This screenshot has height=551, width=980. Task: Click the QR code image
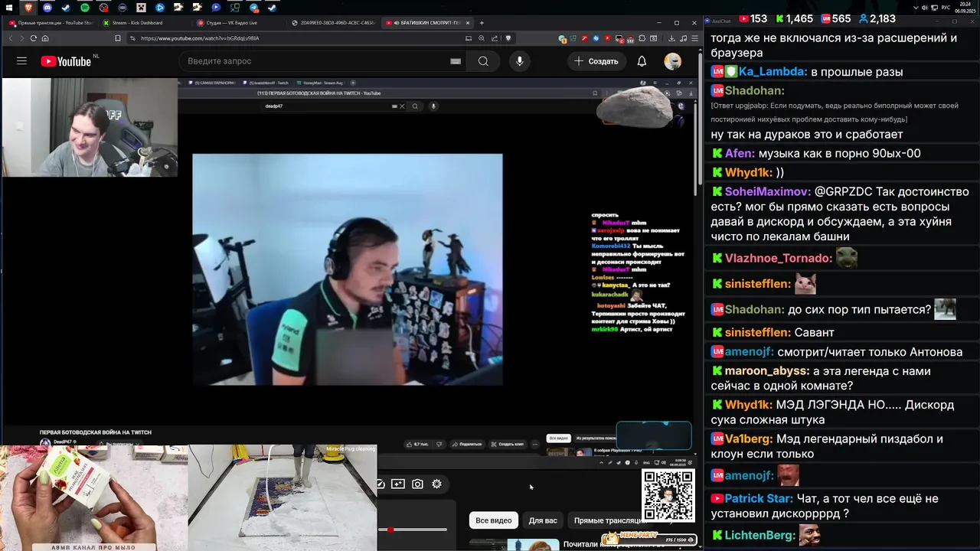[x=668, y=496]
